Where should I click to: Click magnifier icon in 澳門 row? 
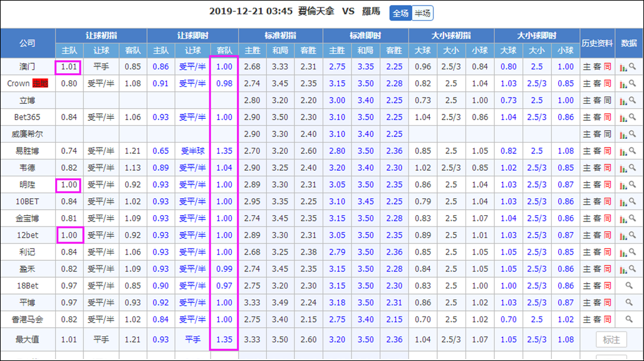633,66
